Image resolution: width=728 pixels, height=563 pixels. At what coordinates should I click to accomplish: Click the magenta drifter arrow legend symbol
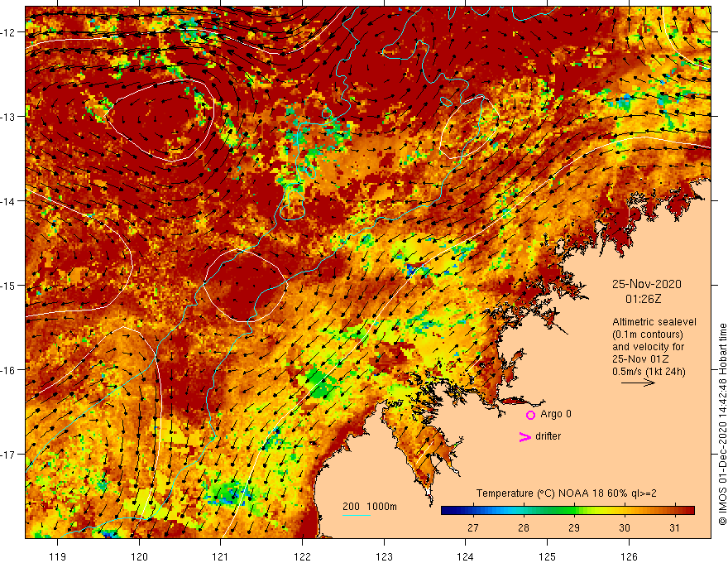pyautogui.click(x=524, y=436)
